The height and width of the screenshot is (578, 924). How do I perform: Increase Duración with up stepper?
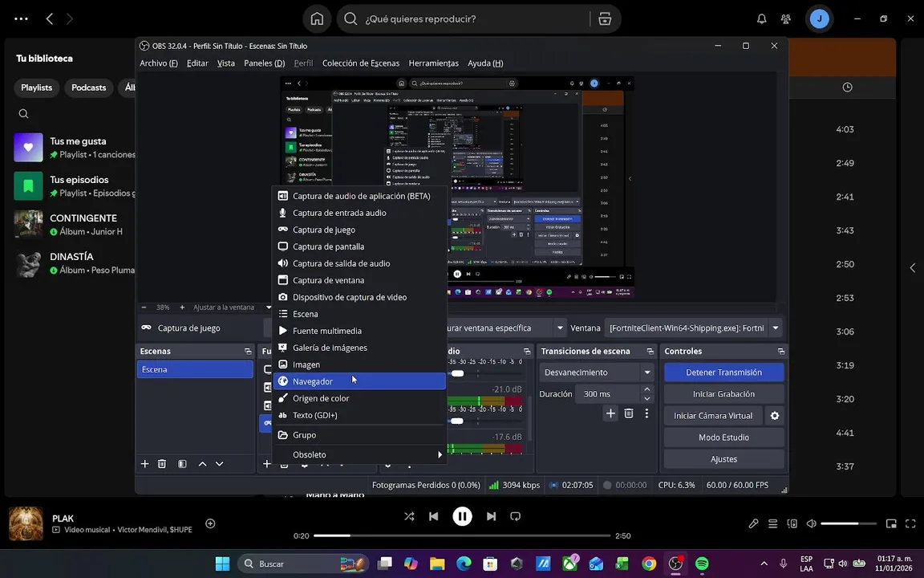(647, 389)
